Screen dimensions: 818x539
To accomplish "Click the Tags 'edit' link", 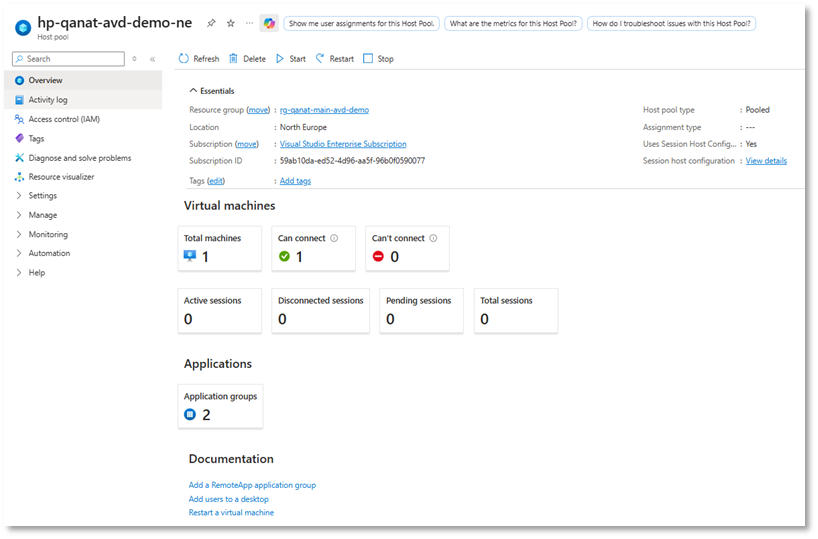I will (215, 181).
